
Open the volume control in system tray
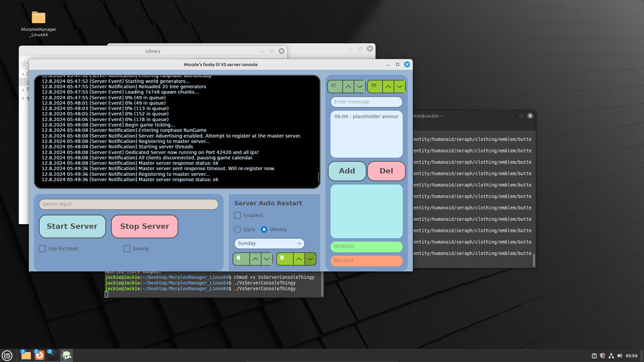pyautogui.click(x=620, y=356)
